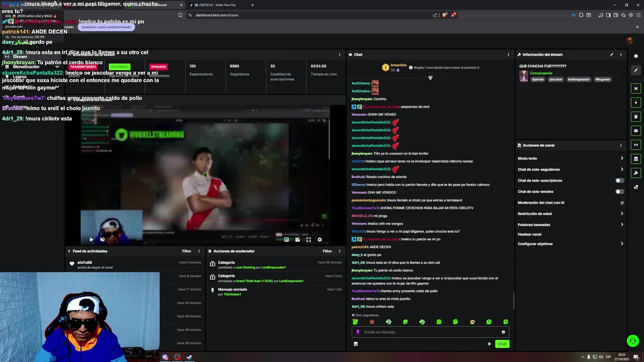644x362 pixels.
Task: Open the three-dot menu of Feed de actividades
Action: point(199,251)
